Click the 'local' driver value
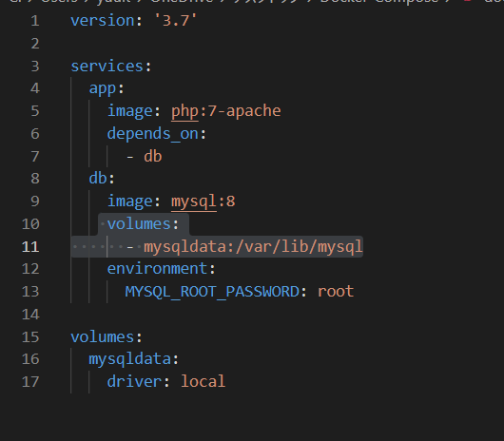Viewport: 504px width, 441px height. pyautogui.click(x=203, y=381)
